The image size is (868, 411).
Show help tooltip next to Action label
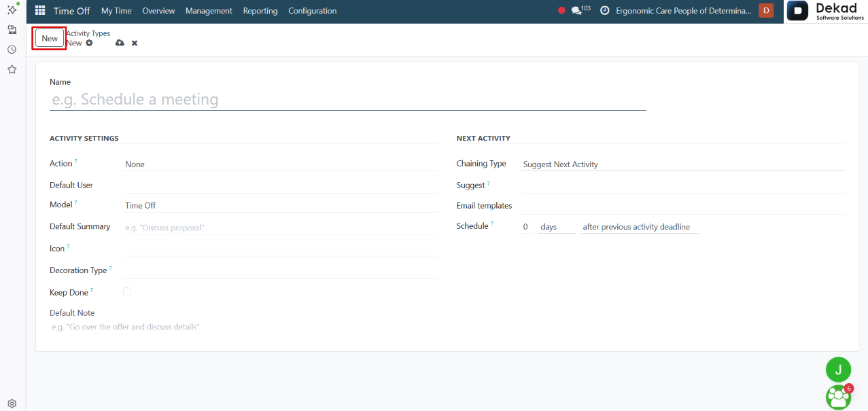(x=76, y=161)
